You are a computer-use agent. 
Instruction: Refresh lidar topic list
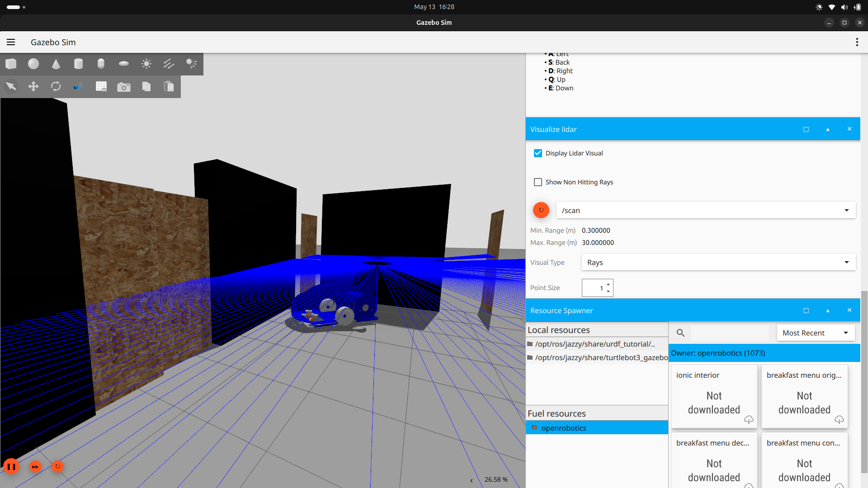click(x=541, y=210)
